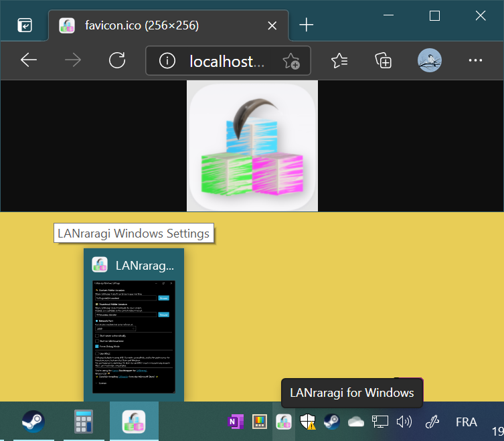
Task: Maximize the browser window
Action: [x=434, y=15]
